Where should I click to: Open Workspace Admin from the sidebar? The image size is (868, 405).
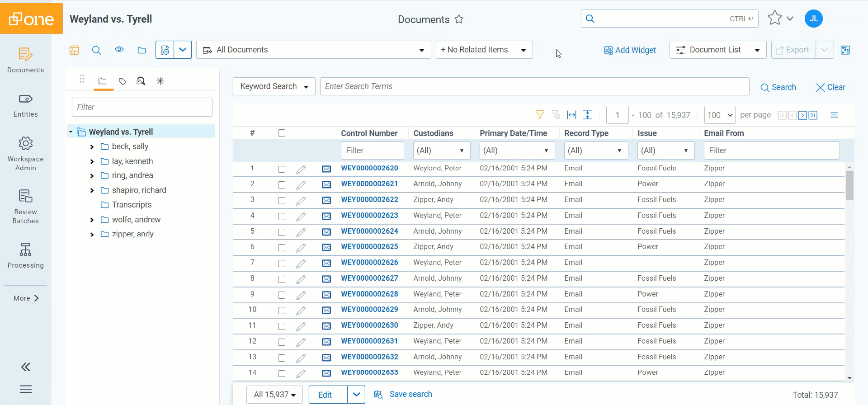(x=26, y=154)
